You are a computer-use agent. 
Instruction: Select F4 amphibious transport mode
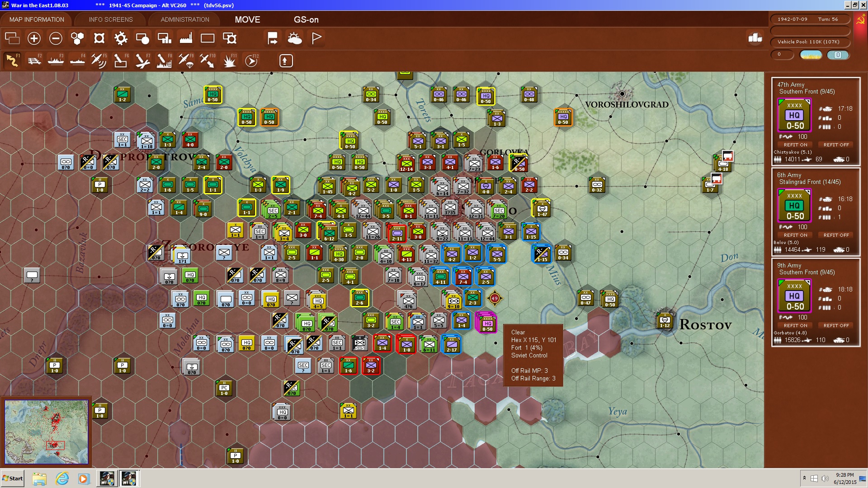(x=77, y=60)
